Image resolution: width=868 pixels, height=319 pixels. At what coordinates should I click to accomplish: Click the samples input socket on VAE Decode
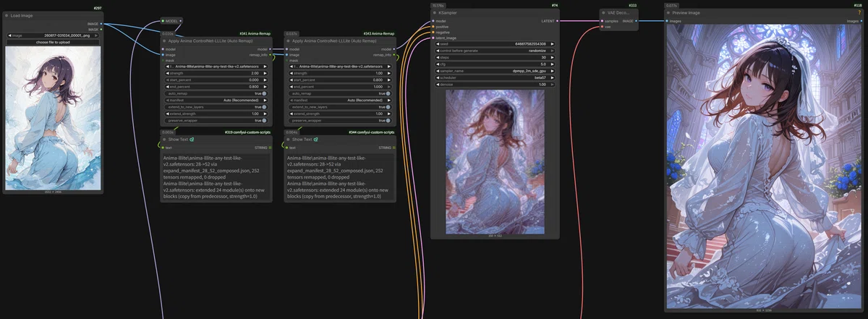pyautogui.click(x=603, y=21)
